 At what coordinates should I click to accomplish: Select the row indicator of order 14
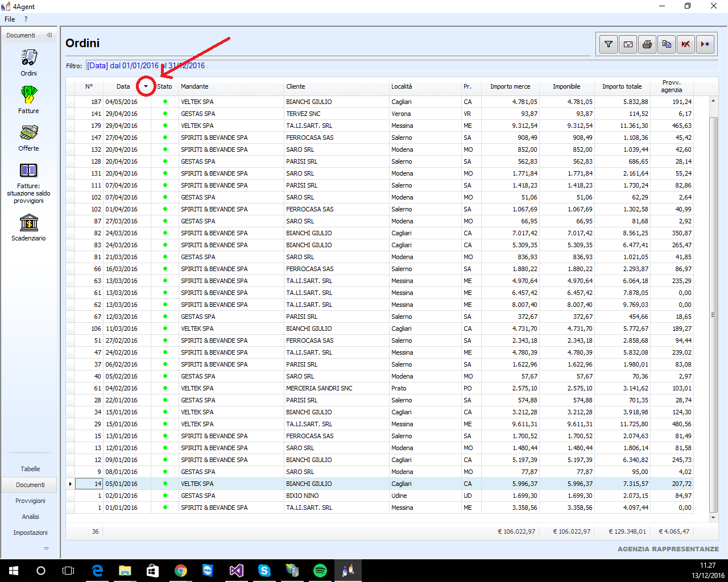71,484
